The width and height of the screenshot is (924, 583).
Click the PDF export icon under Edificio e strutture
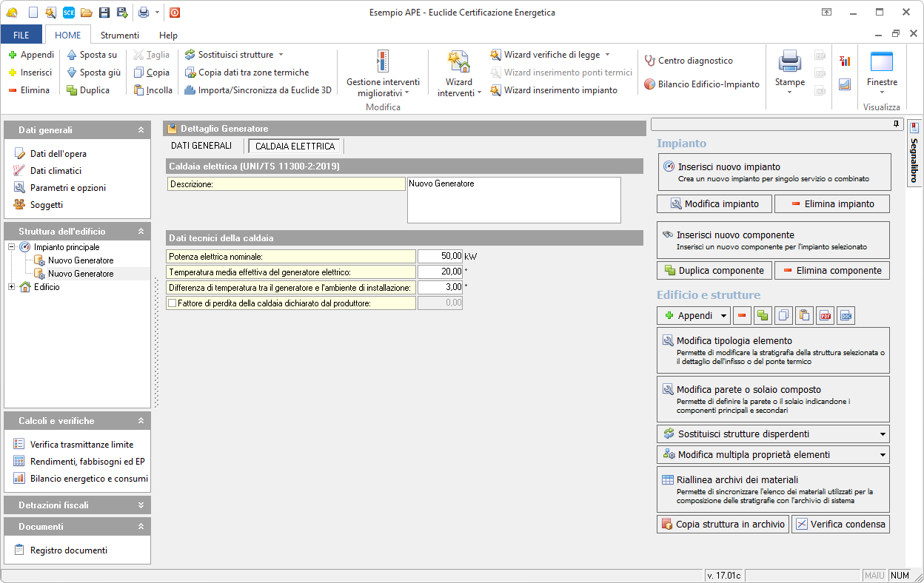tap(825, 316)
